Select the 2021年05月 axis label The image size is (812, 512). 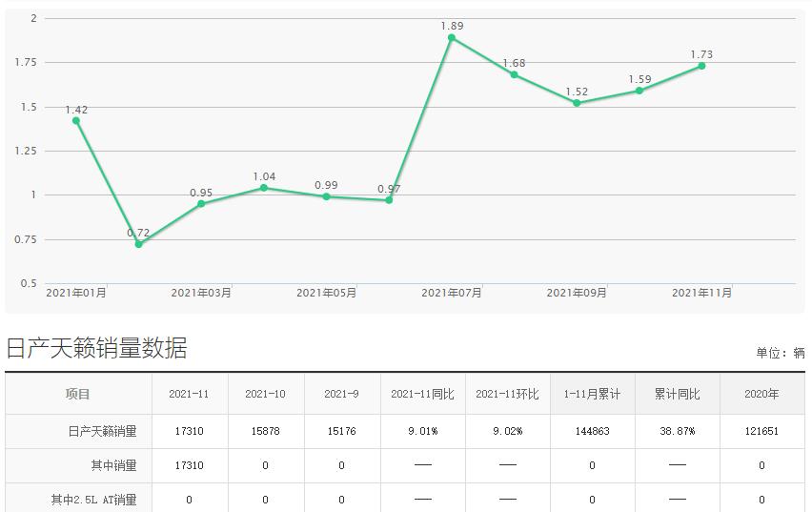coord(326,293)
